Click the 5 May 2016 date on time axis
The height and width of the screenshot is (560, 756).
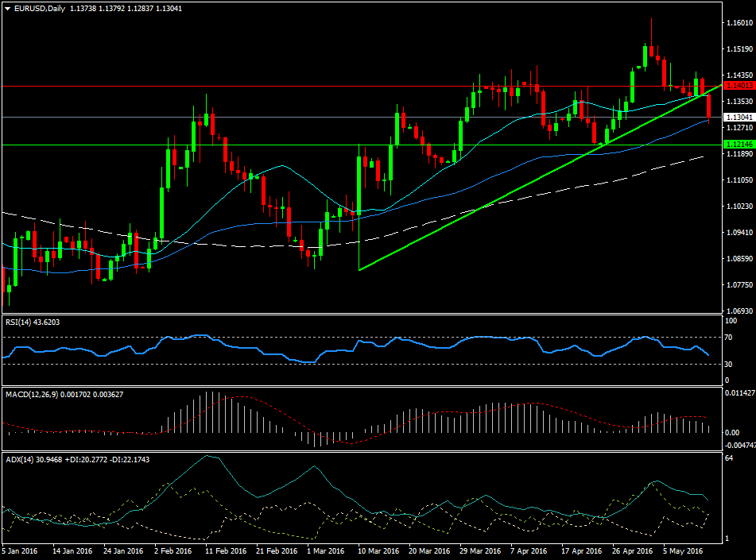coord(683,550)
